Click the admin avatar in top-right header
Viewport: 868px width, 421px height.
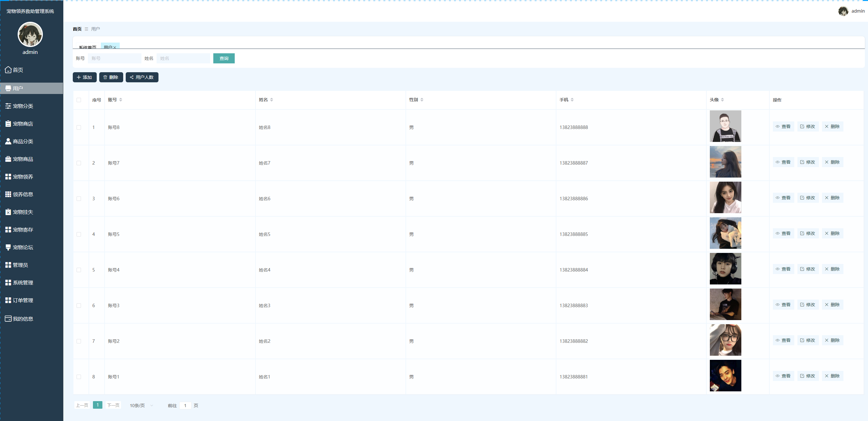pyautogui.click(x=843, y=11)
